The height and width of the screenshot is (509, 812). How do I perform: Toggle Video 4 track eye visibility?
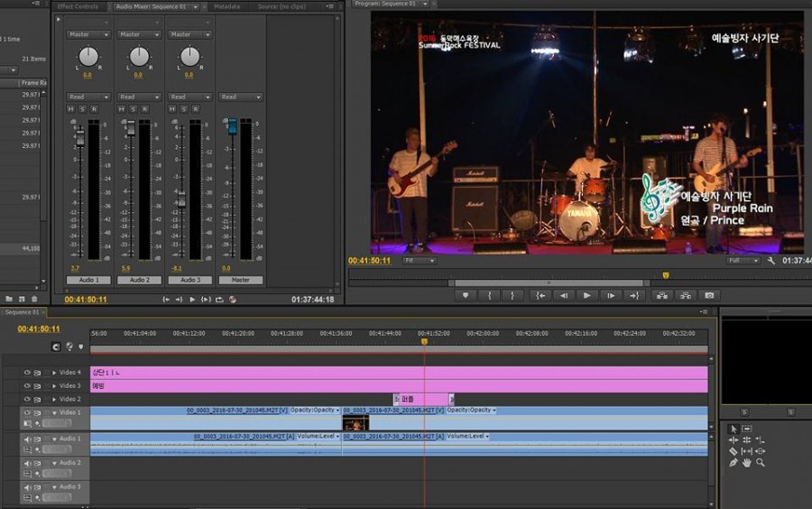coord(27,373)
